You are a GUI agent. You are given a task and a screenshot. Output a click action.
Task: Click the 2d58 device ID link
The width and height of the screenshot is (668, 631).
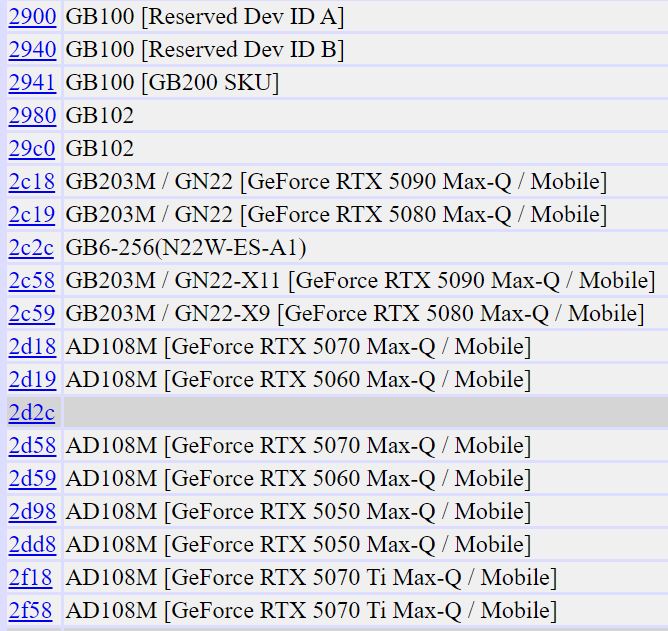tap(32, 446)
